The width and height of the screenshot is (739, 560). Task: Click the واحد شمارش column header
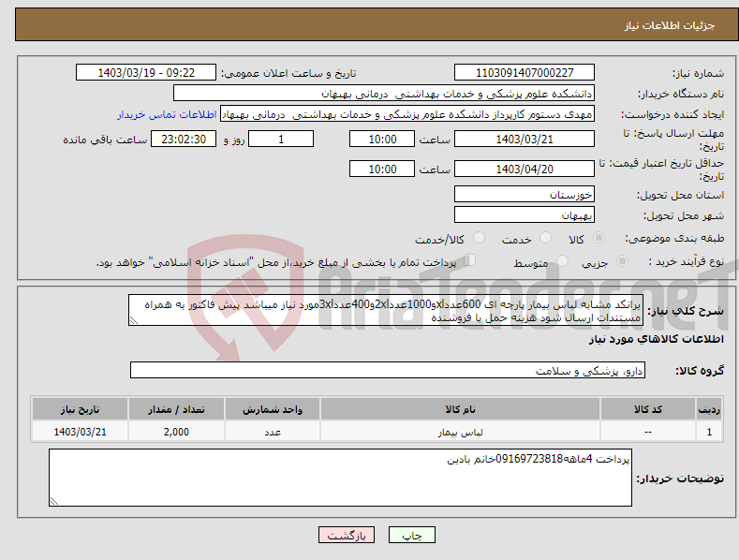pos(273,408)
